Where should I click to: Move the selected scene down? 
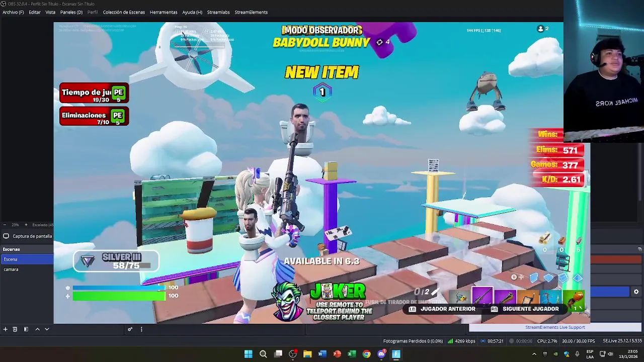pos(47,329)
